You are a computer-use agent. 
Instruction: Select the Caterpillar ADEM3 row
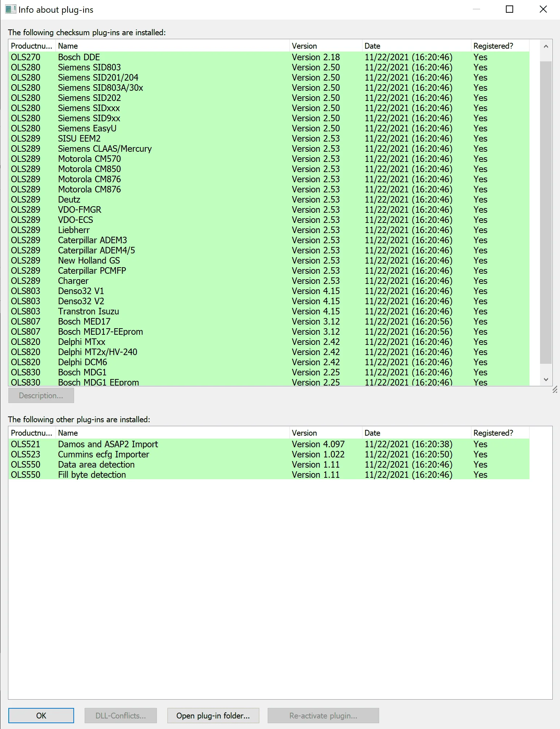269,240
